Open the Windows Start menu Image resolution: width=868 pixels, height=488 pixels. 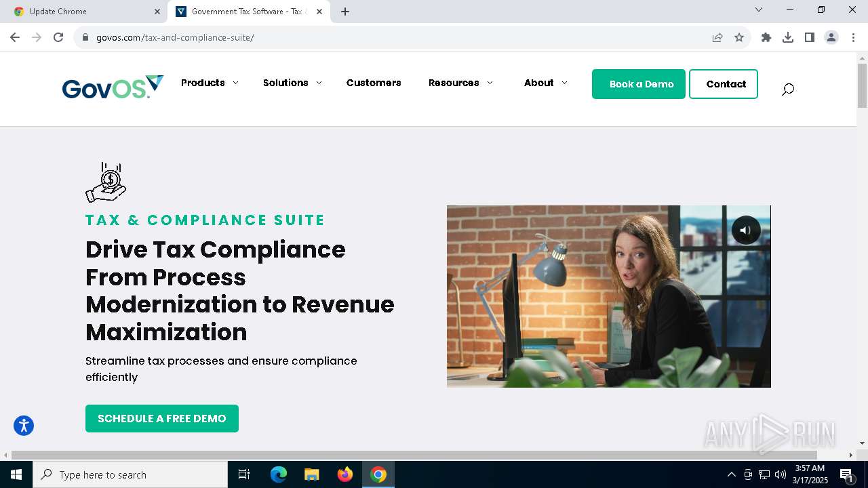(16, 474)
